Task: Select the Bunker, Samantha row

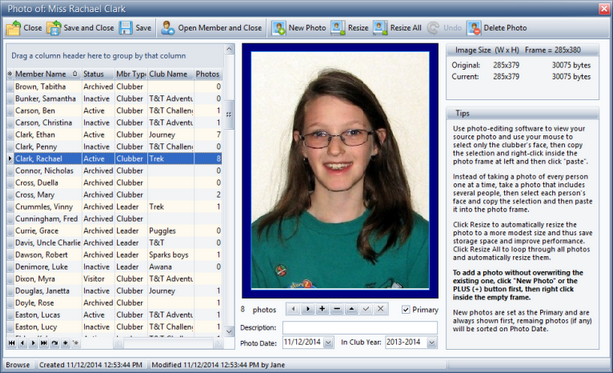Action: [x=115, y=99]
